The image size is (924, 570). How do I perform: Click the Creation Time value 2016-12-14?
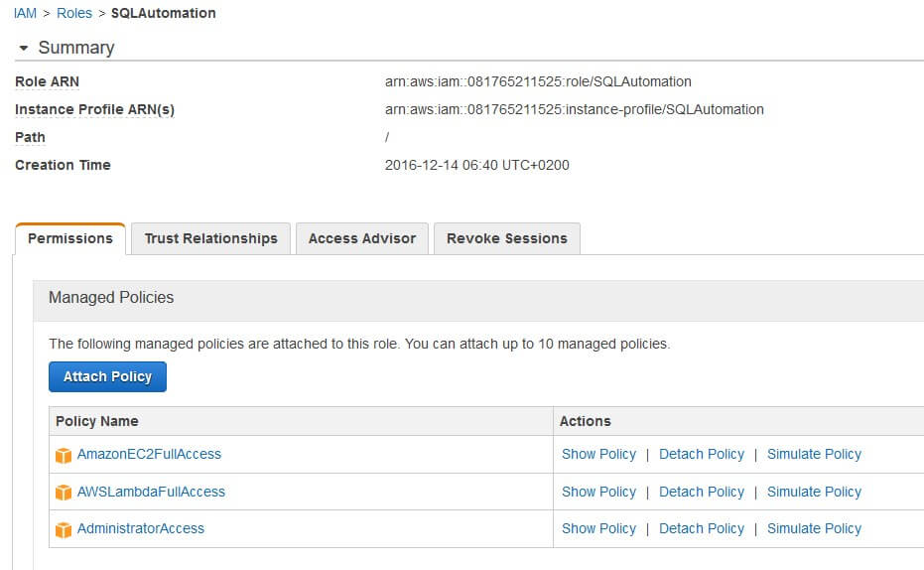pos(476,165)
